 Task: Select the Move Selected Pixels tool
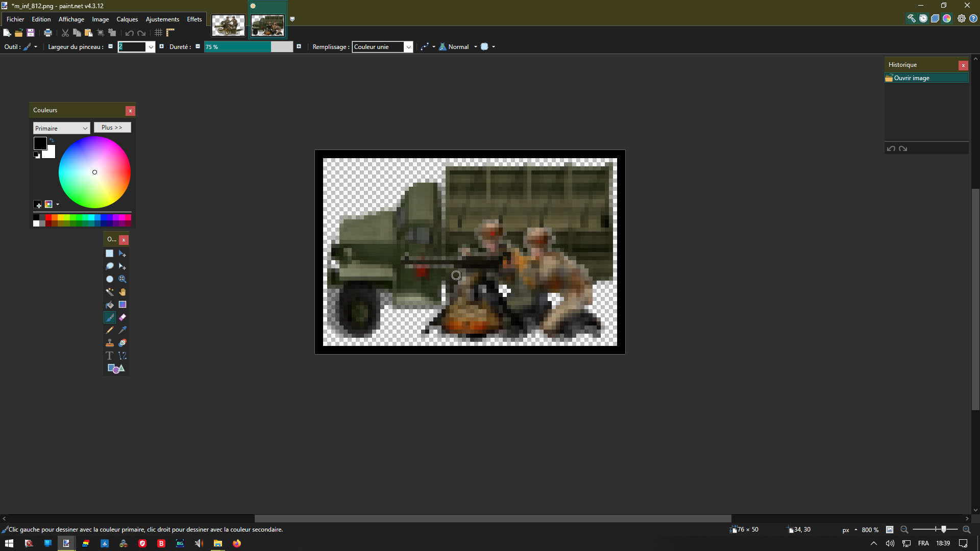[x=122, y=254]
